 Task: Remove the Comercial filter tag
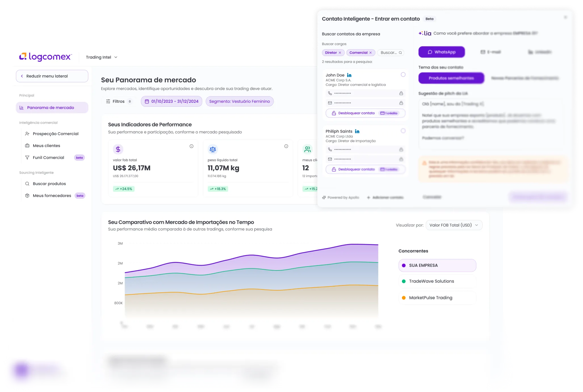tap(370, 53)
